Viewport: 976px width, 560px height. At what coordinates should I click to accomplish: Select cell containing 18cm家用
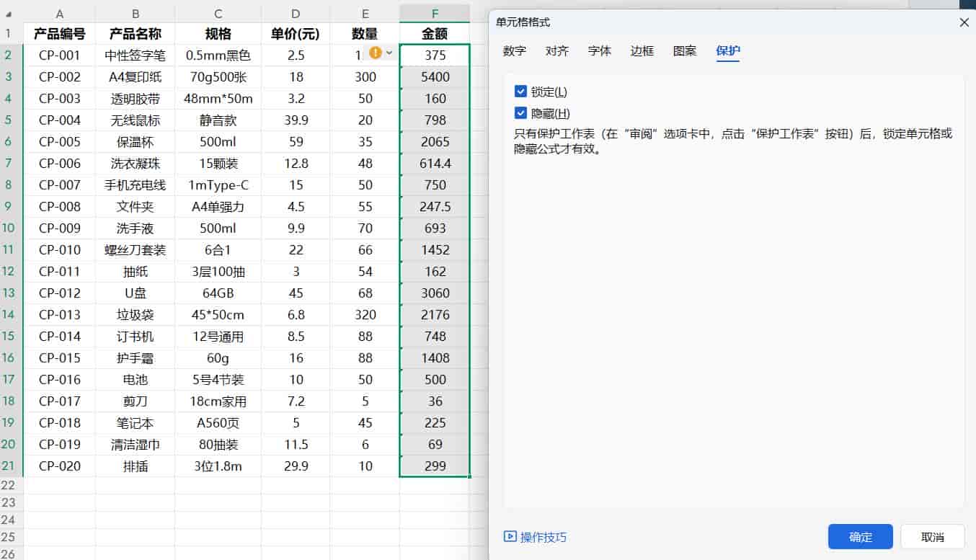tap(218, 401)
